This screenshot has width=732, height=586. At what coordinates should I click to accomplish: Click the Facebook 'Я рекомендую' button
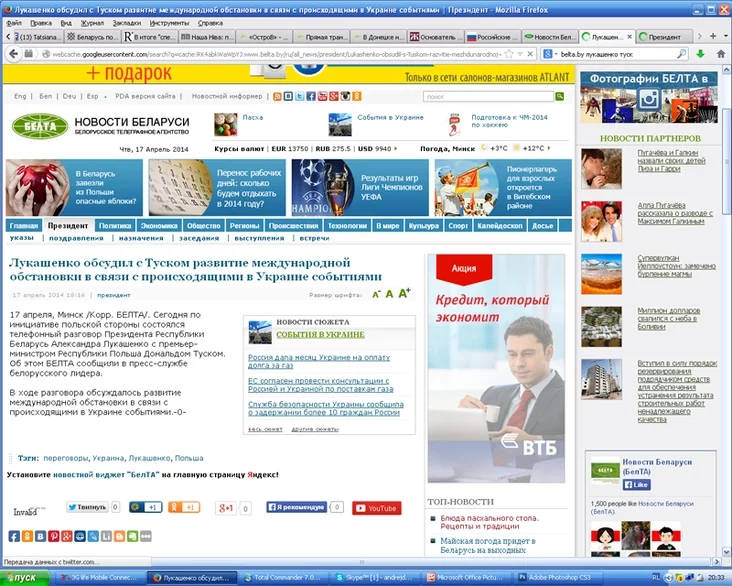[x=297, y=508]
